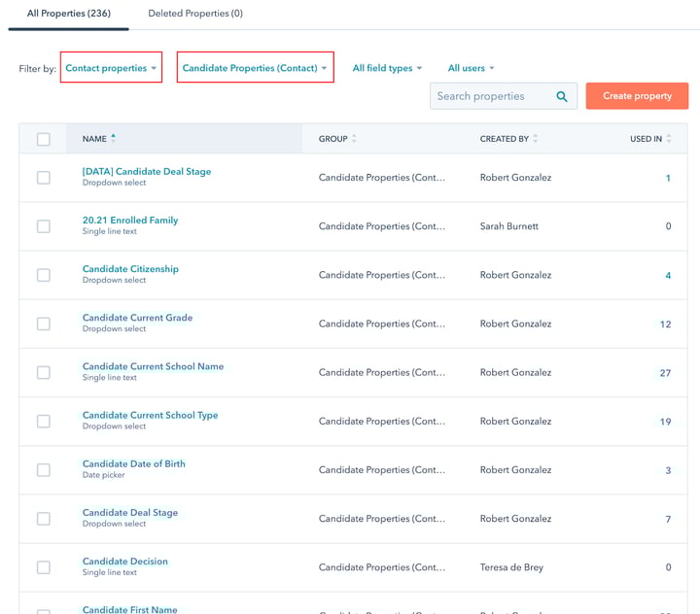
Task: Click the used-in value 0 for Candidate Decision
Action: pyautogui.click(x=668, y=567)
